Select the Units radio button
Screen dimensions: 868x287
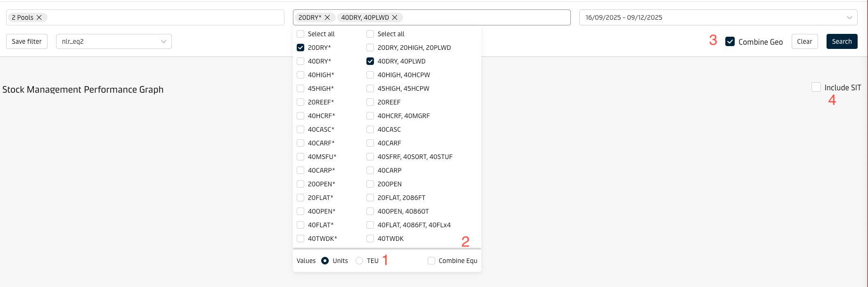[325, 261]
